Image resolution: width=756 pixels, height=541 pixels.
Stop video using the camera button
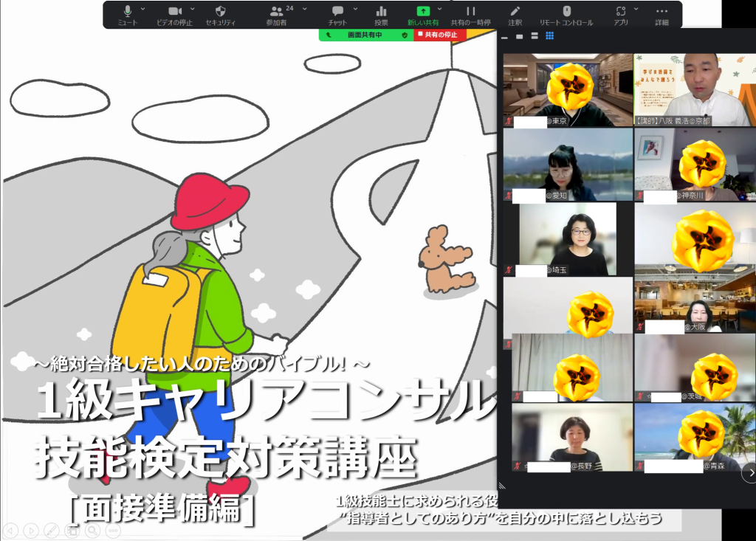pos(174,12)
